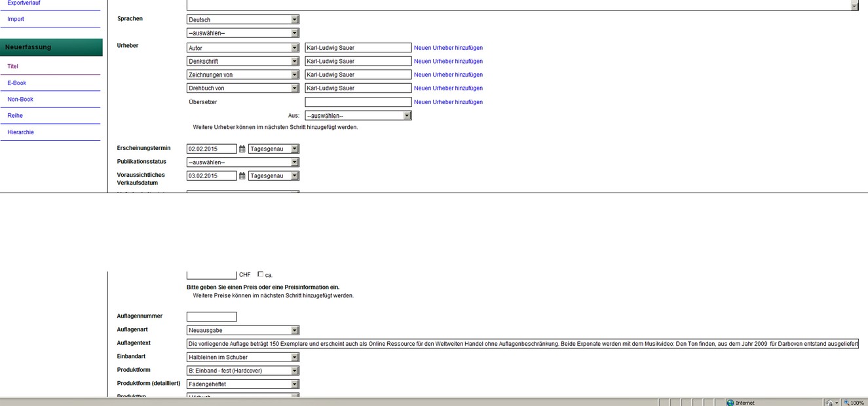Click the Internet zone globe icon
Viewport: 868px width, 406px height.
coord(730,403)
